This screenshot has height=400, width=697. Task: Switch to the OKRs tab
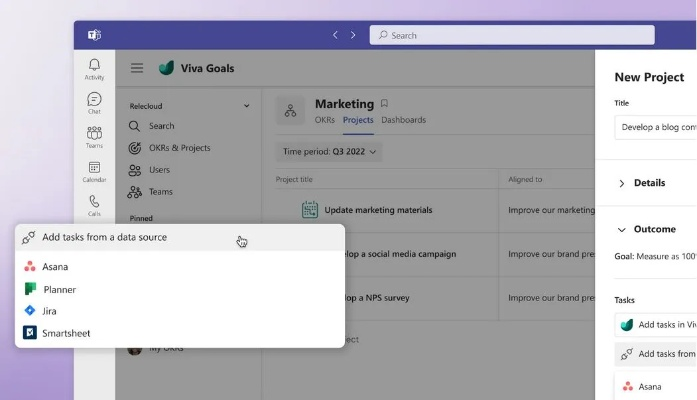point(325,120)
